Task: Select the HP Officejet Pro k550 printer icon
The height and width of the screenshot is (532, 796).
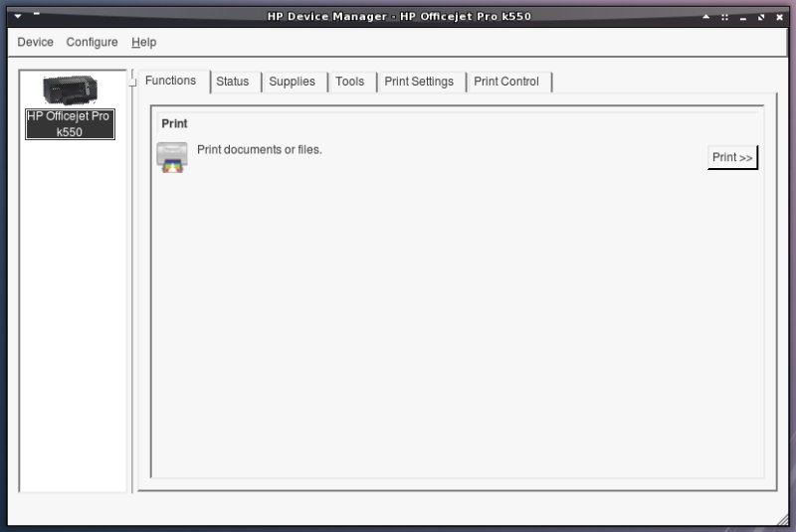Action: click(70, 89)
